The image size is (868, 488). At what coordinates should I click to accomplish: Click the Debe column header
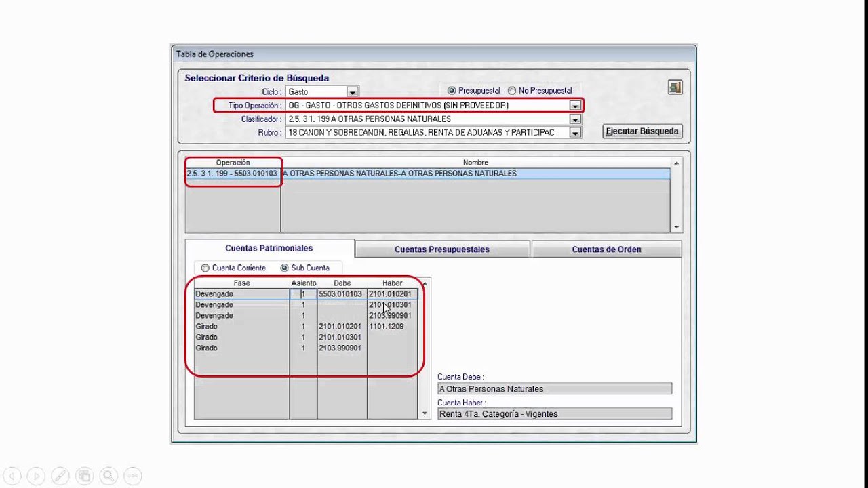tap(342, 283)
